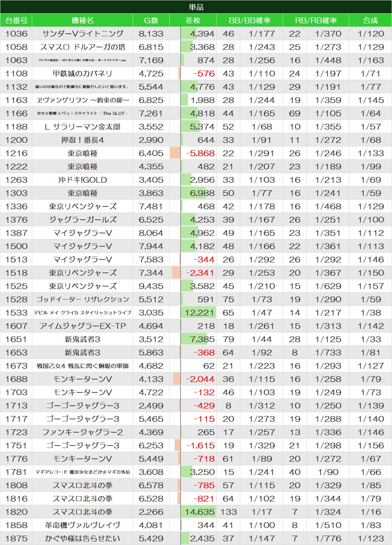
Task: Click ゴーゴージャグラー3 in row 1713
Action: click(82, 406)
